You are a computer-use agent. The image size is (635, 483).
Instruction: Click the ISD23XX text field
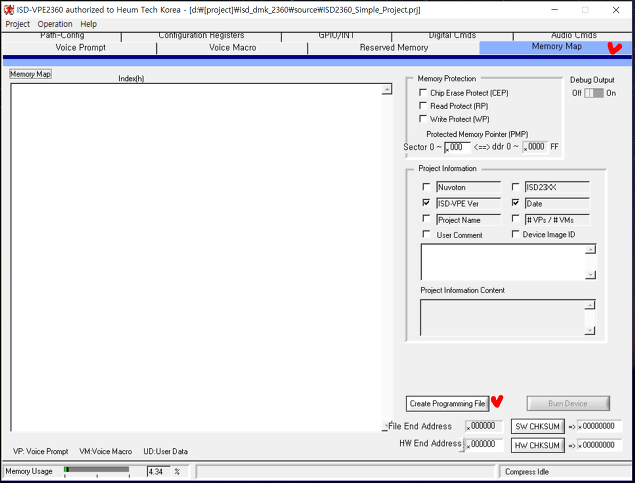point(557,187)
